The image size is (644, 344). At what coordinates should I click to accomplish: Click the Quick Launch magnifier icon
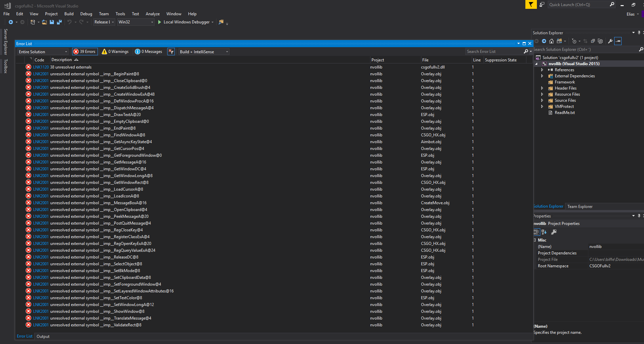click(612, 4)
